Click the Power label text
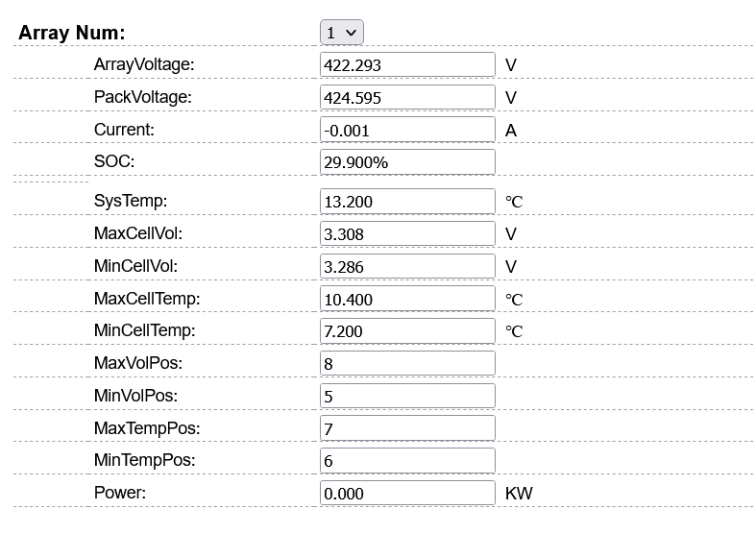This screenshot has width=756, height=534. pos(120,493)
